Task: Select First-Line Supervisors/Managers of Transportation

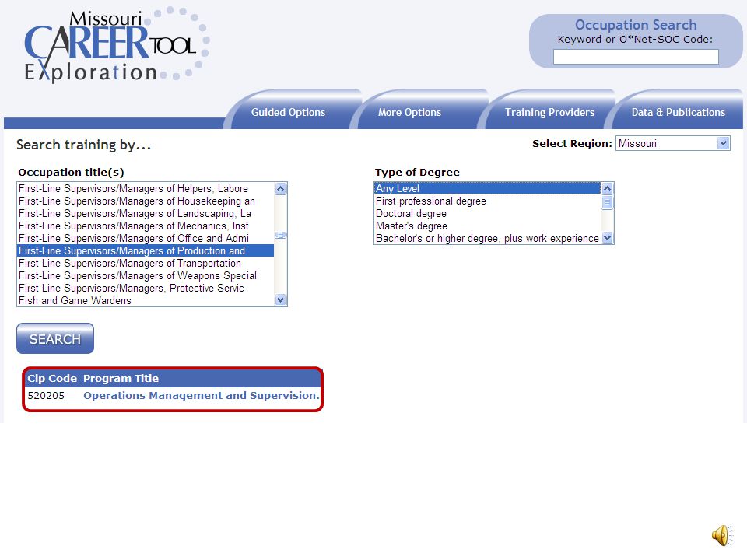Action: click(146, 263)
